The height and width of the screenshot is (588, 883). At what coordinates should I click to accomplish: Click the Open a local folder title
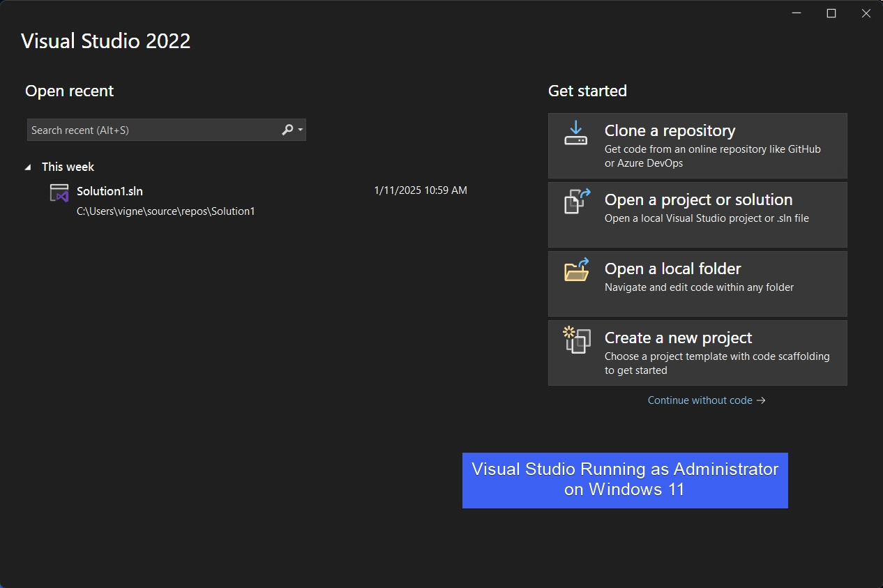click(x=672, y=269)
